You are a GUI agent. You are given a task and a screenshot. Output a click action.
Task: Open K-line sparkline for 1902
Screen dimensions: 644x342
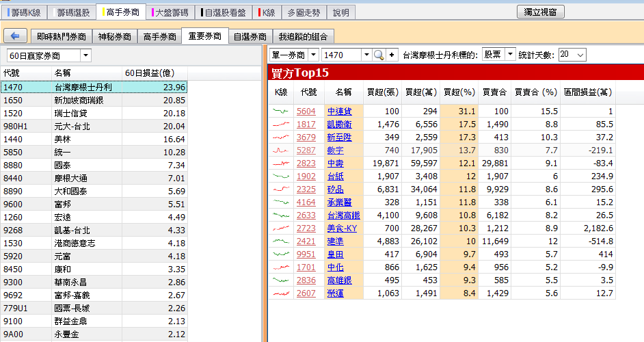pos(281,176)
